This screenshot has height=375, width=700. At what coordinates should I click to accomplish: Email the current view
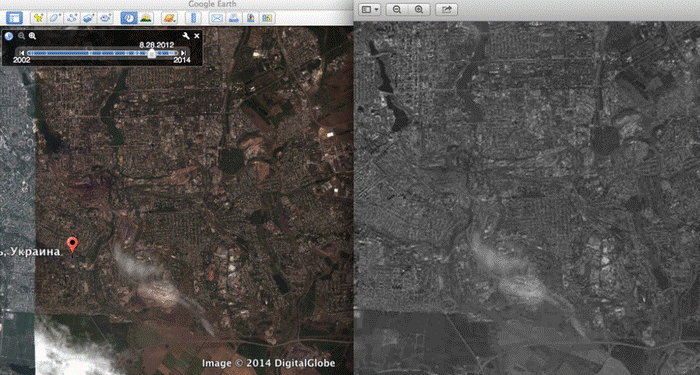(x=217, y=18)
